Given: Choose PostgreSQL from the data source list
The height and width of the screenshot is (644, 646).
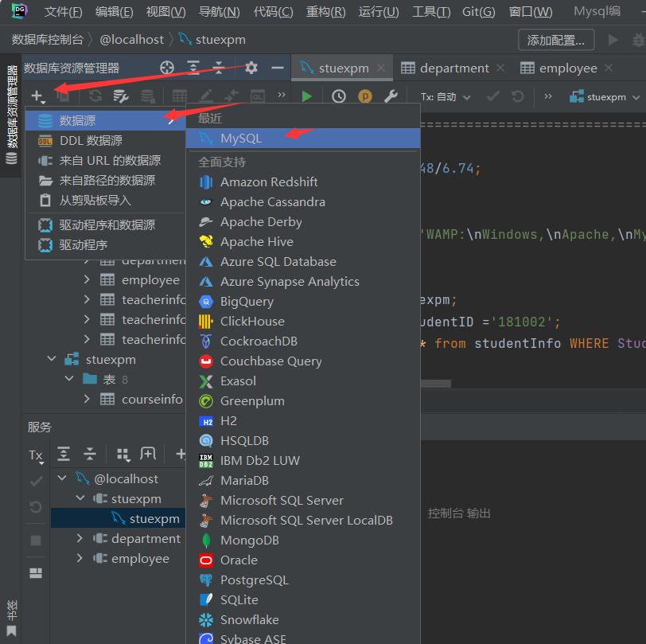Looking at the screenshot, I should pyautogui.click(x=254, y=580).
